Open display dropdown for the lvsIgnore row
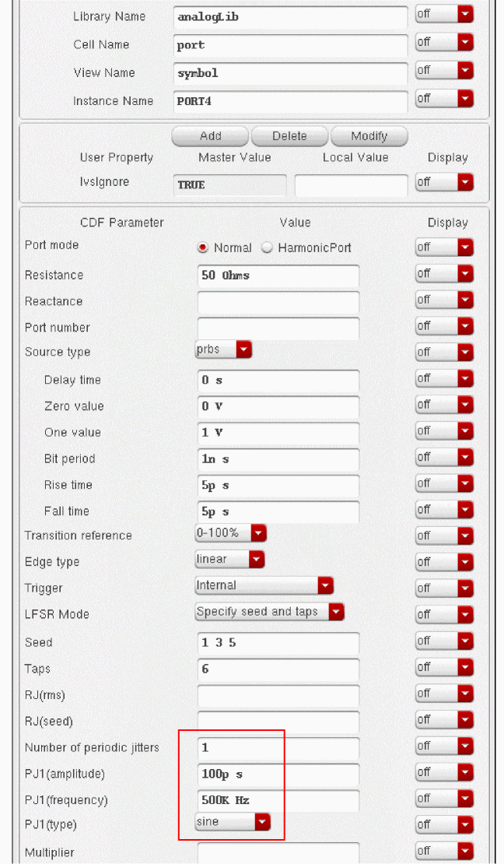 pyautogui.click(x=444, y=182)
